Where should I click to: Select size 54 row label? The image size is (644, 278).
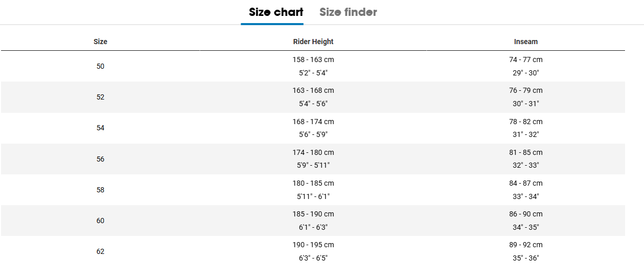(x=101, y=128)
